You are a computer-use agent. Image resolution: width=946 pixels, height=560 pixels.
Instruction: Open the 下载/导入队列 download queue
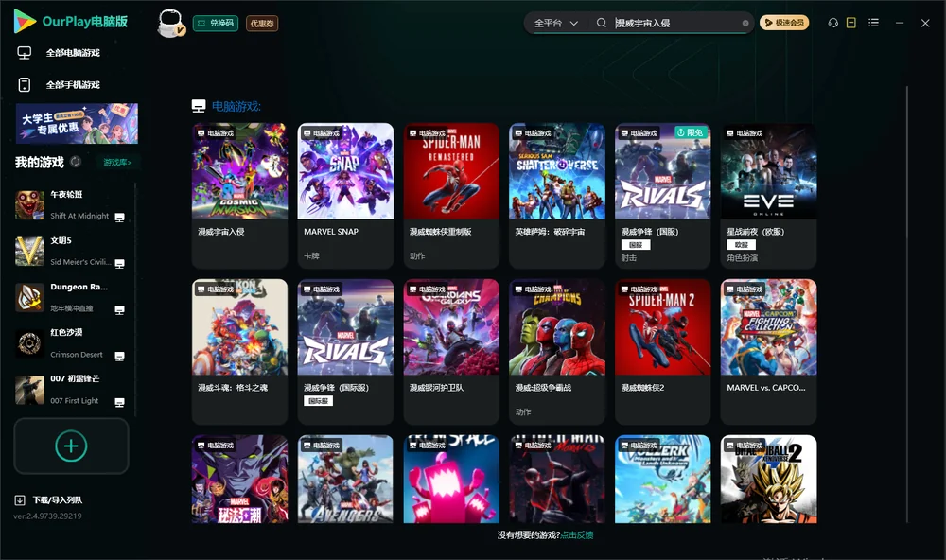coord(49,499)
